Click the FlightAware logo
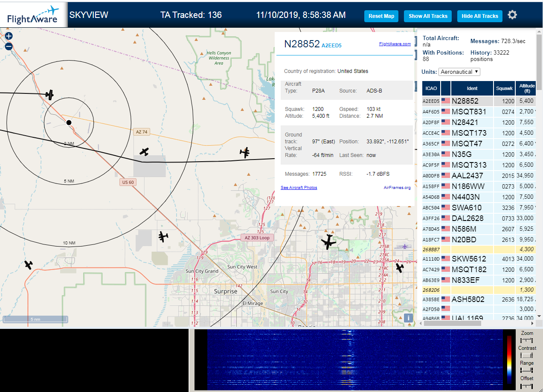This screenshot has width=543, height=392. 34,15
